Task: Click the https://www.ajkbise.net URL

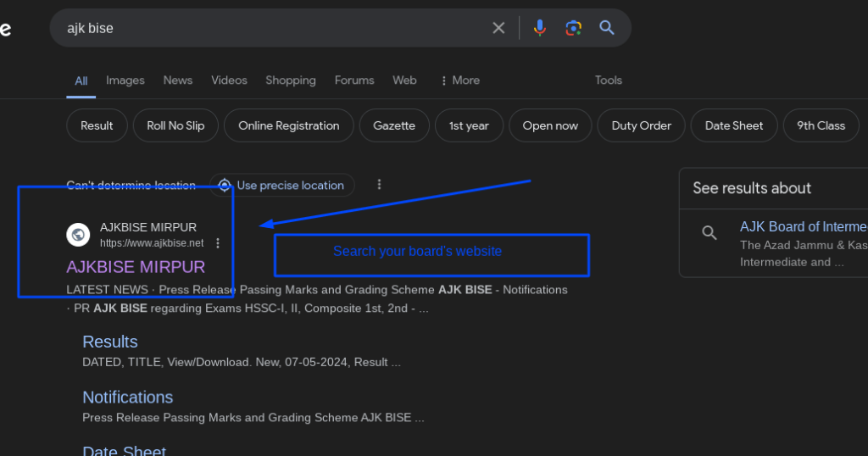Action: 152,243
